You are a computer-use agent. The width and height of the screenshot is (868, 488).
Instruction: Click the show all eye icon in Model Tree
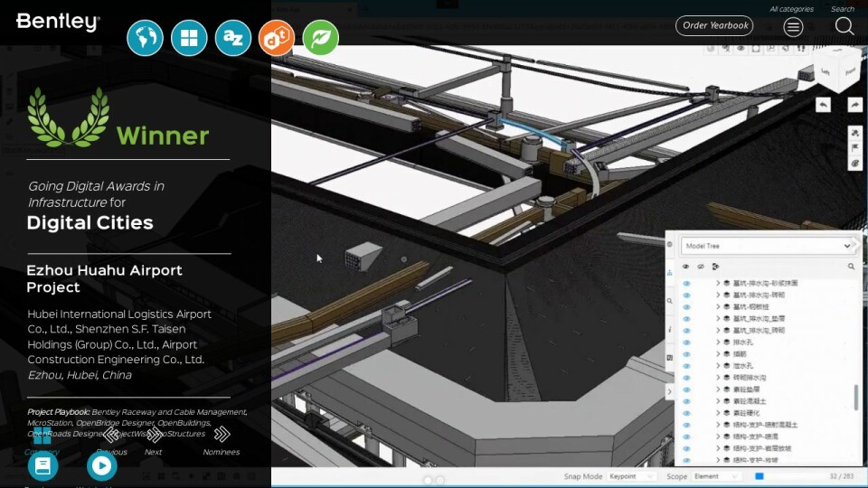pyautogui.click(x=686, y=267)
